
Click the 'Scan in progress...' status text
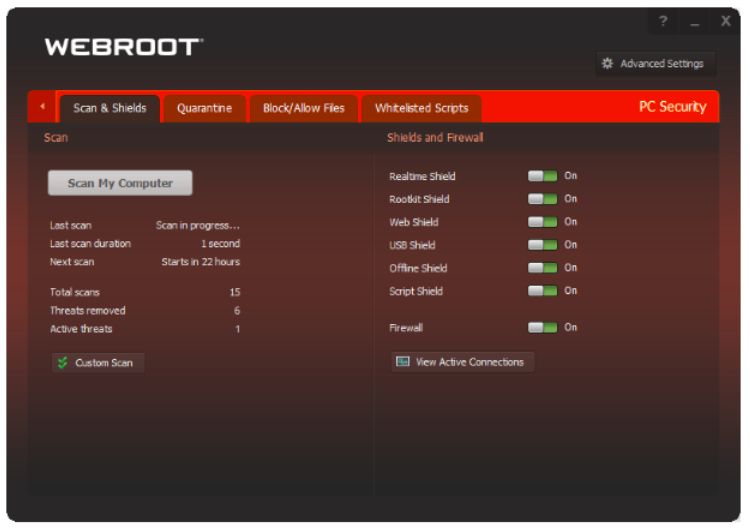(198, 226)
